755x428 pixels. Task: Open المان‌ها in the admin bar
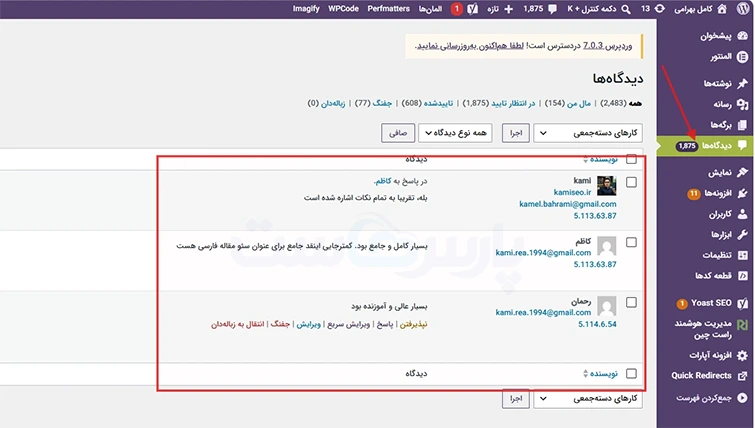point(430,9)
